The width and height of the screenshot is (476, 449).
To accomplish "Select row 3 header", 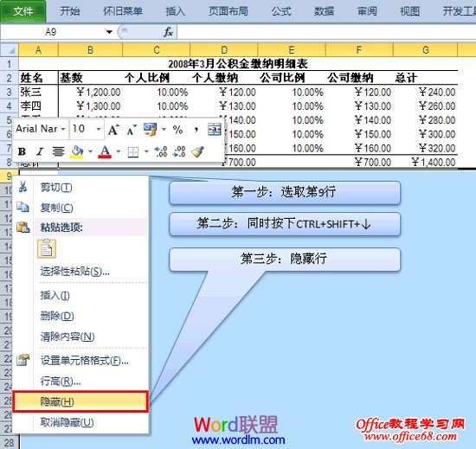I will (x=10, y=92).
